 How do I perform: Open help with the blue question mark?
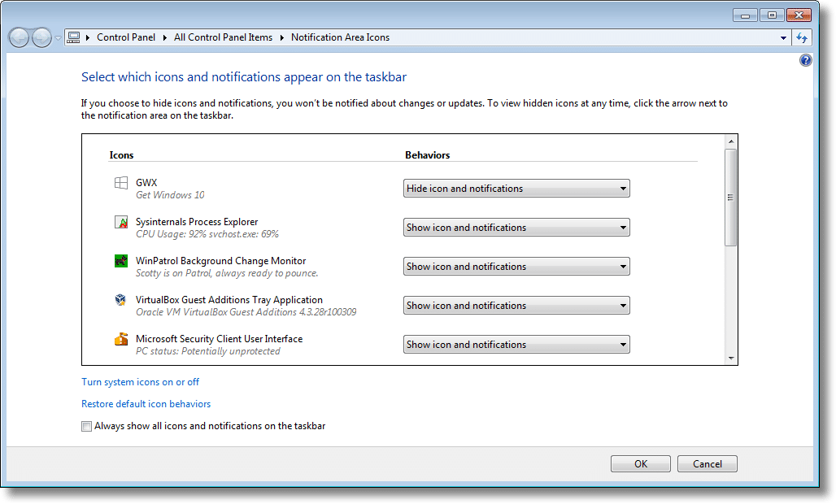tap(805, 60)
